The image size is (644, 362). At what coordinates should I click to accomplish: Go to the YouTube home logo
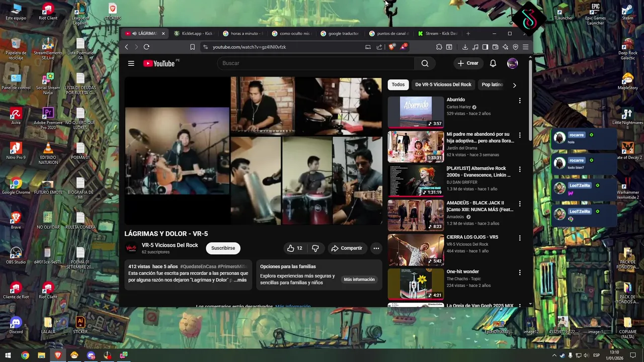[x=159, y=63]
